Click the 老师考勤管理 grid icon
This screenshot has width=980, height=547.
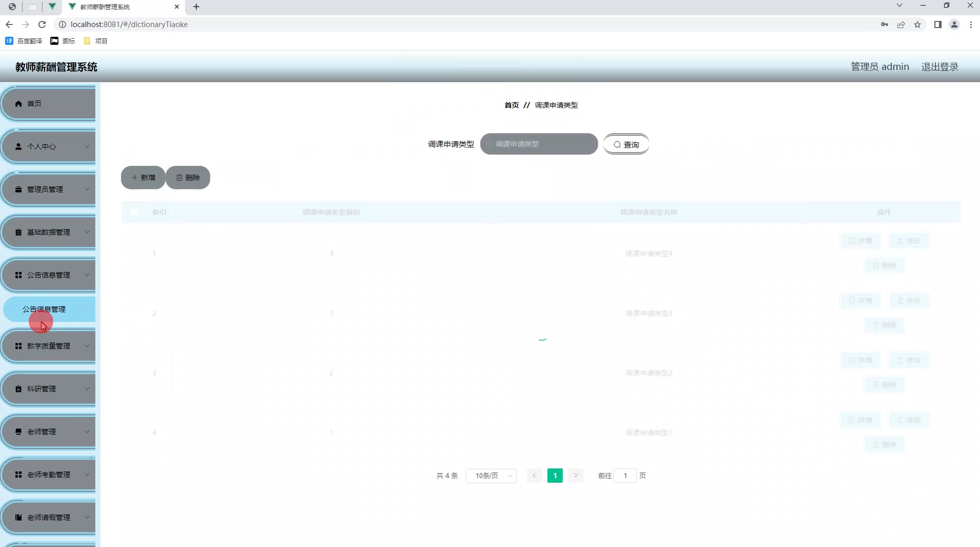[x=18, y=475]
